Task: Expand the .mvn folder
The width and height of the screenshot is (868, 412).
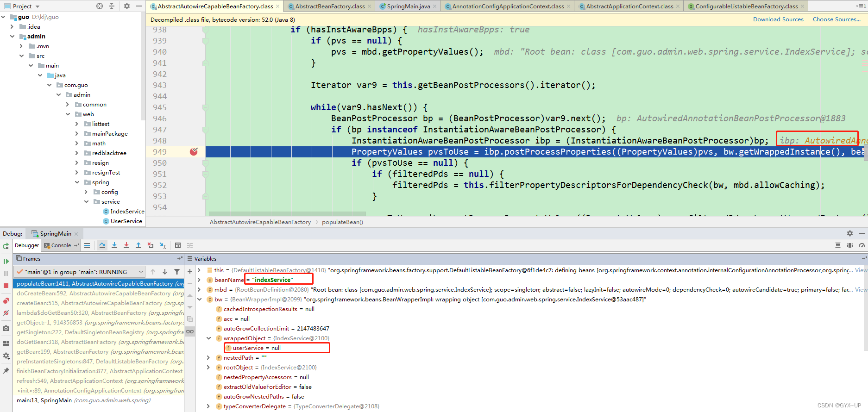Action: (21, 46)
